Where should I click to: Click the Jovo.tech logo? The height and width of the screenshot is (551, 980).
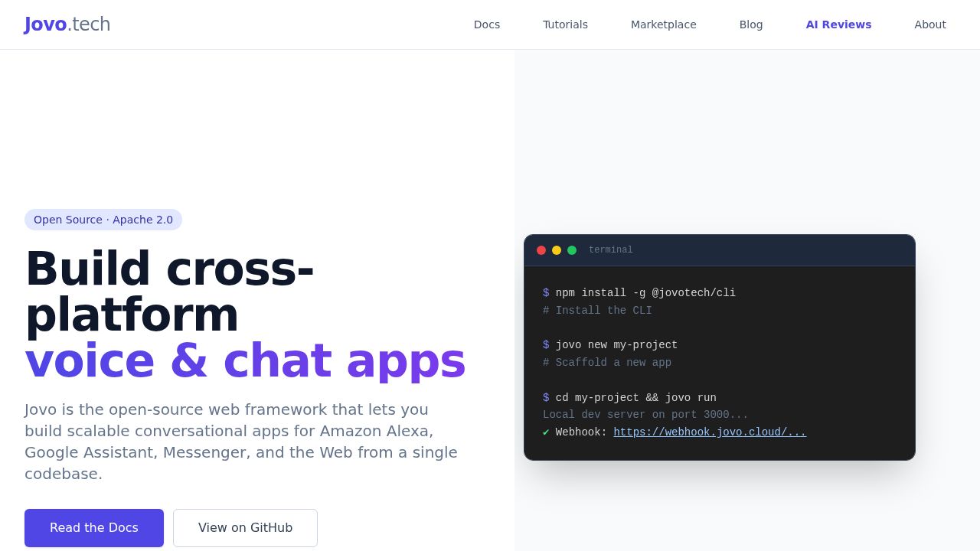pyautogui.click(x=67, y=24)
